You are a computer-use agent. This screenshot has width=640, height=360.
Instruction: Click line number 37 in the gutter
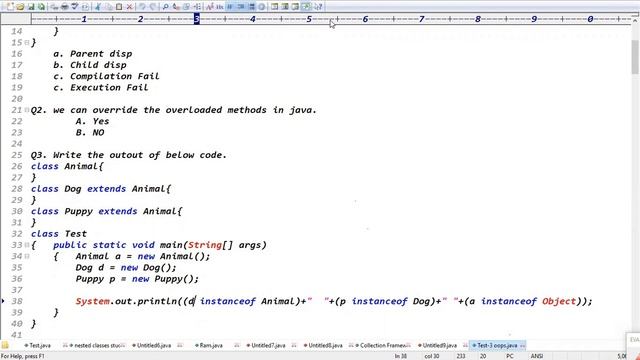click(x=17, y=290)
